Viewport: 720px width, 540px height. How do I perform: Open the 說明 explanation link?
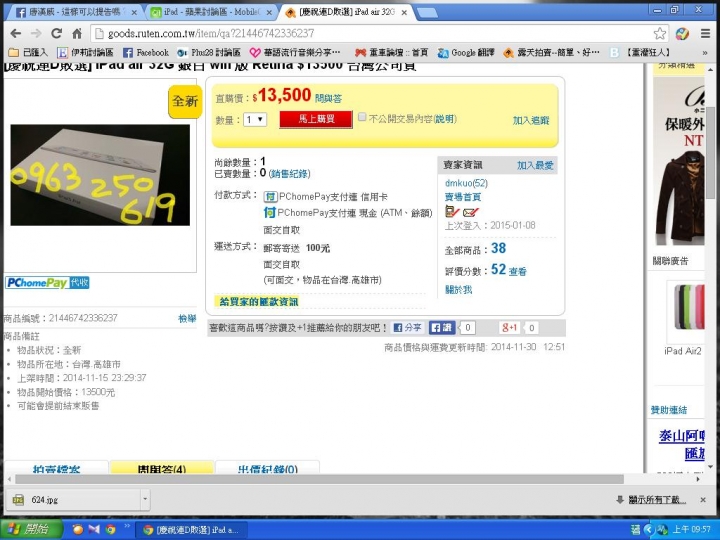pyautogui.click(x=444, y=119)
